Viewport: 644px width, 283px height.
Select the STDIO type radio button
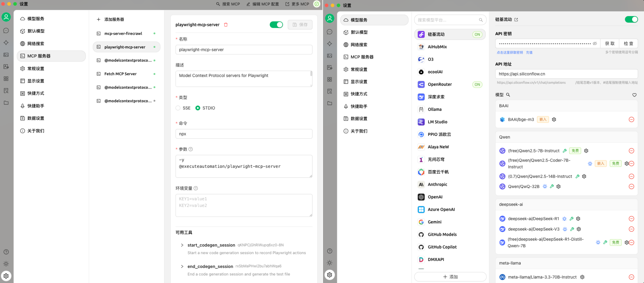coord(198,108)
